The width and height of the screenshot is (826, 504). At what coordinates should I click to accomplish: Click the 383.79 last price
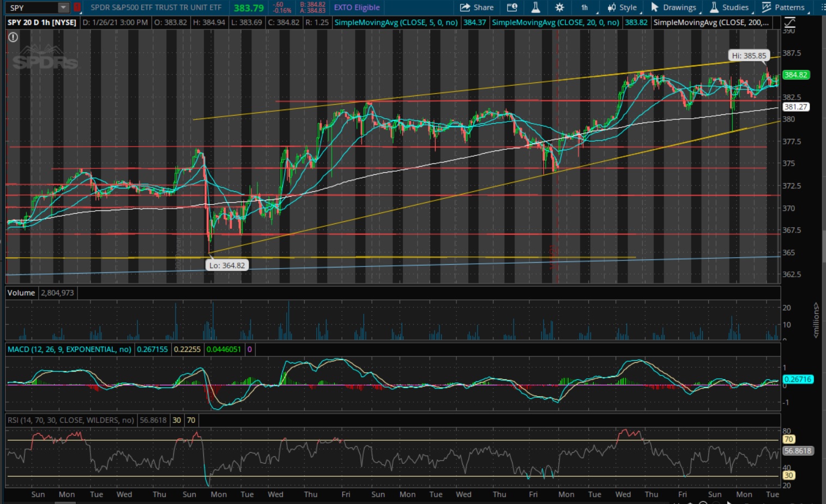(x=249, y=8)
